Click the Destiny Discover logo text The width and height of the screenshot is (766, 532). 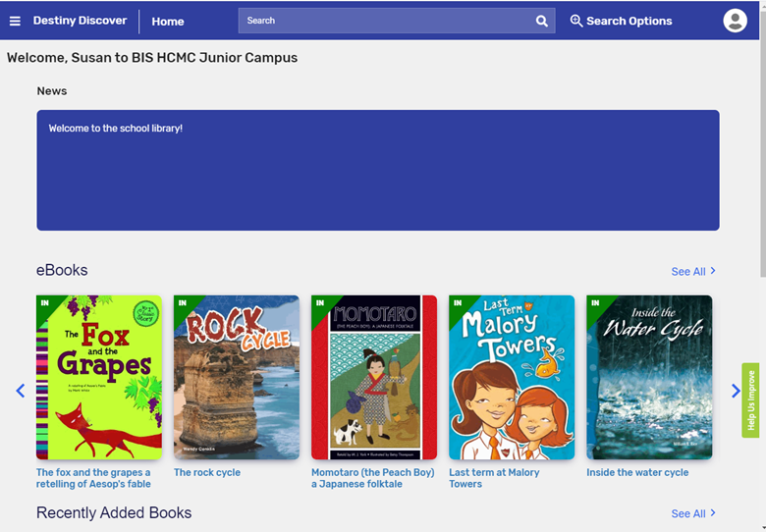(x=80, y=21)
